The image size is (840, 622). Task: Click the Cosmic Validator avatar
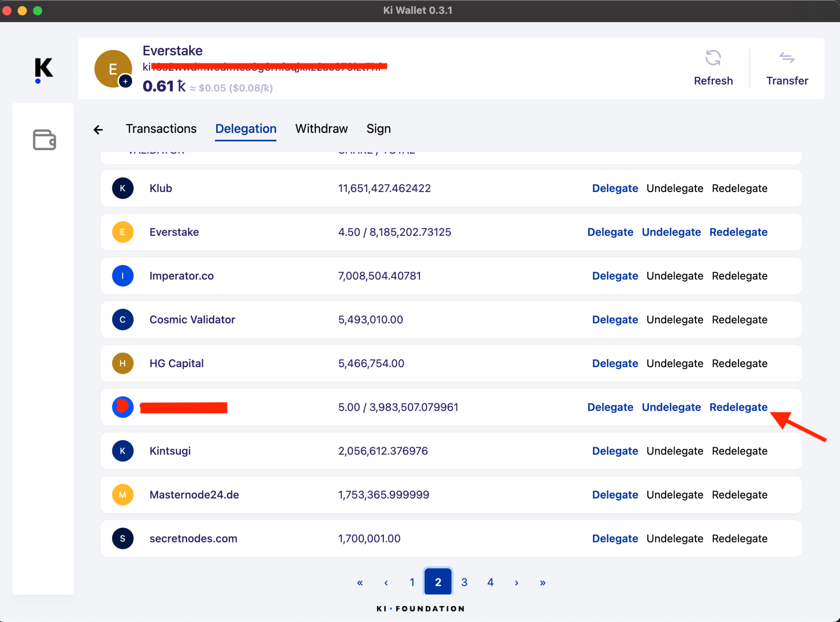coord(123,320)
